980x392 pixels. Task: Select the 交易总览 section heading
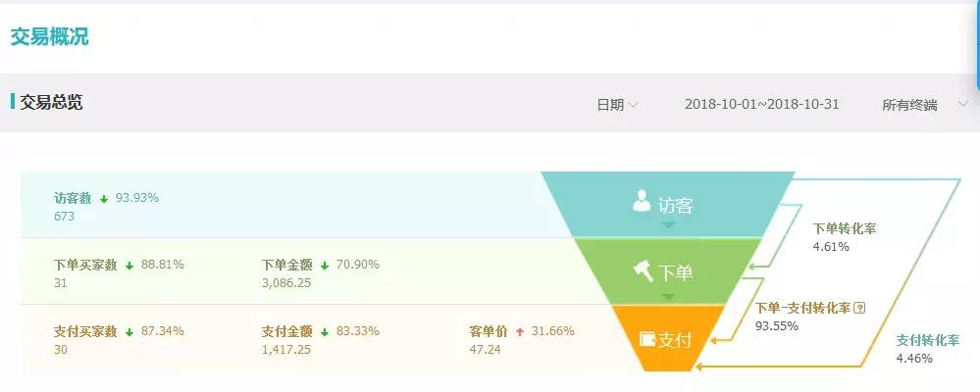(x=51, y=102)
